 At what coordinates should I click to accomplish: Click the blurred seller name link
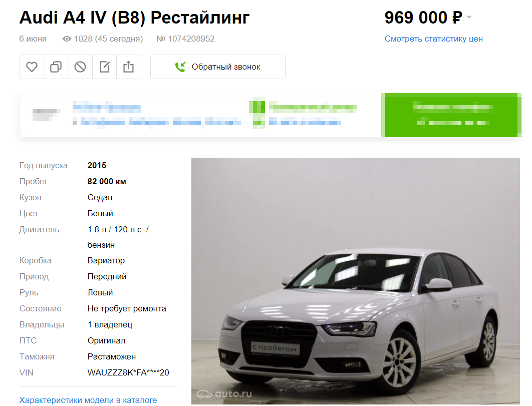[107, 108]
